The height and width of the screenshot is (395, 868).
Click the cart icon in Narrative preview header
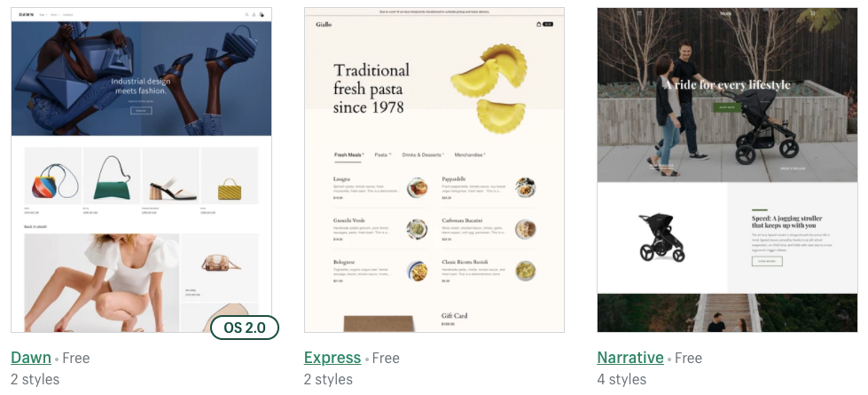[812, 12]
